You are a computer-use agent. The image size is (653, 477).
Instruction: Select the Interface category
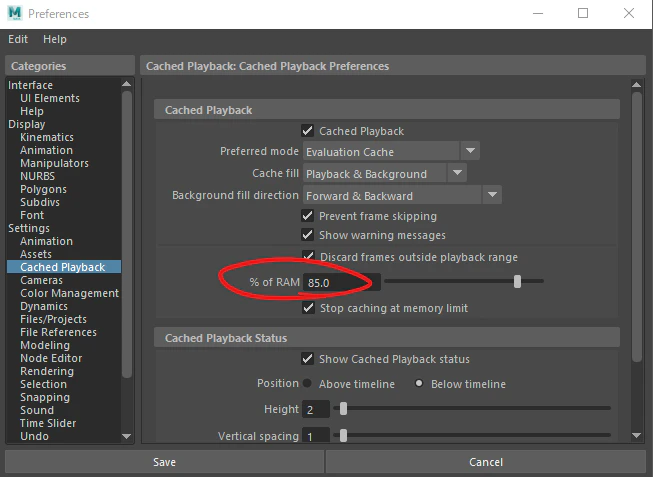point(30,85)
